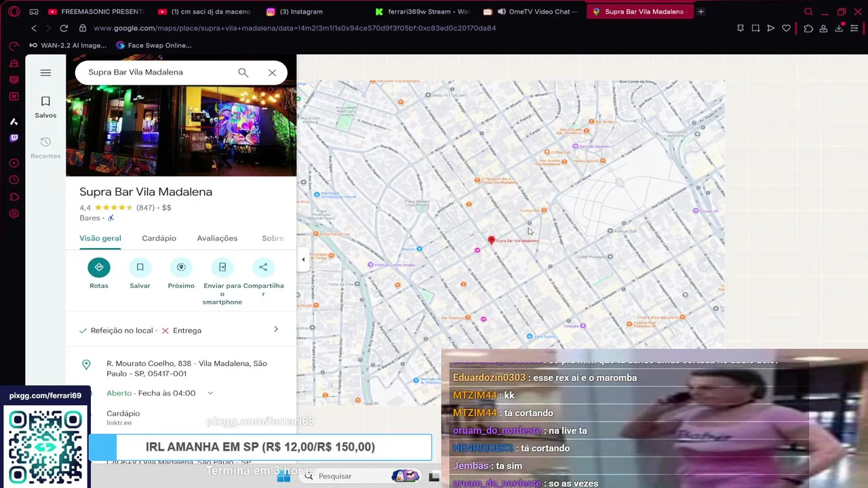868x488 pixels.
Task: Open a new browser tab
Action: click(701, 12)
